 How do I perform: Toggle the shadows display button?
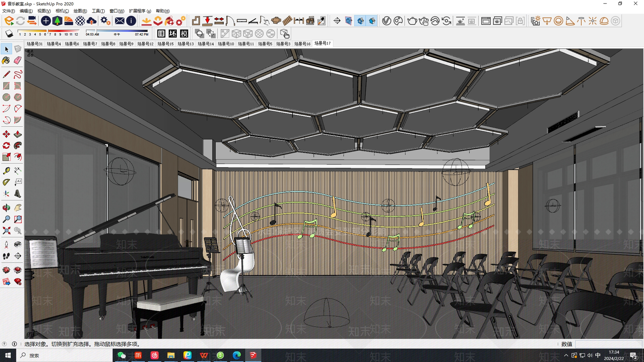(x=9, y=34)
